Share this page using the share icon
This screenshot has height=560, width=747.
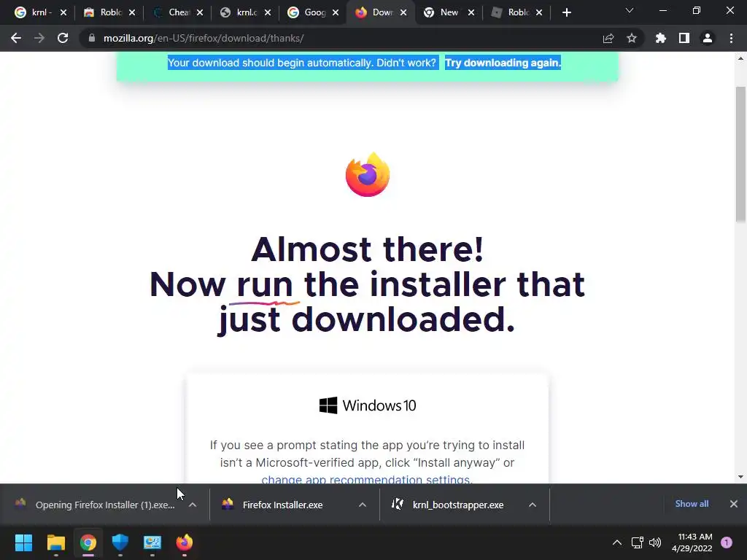point(608,38)
